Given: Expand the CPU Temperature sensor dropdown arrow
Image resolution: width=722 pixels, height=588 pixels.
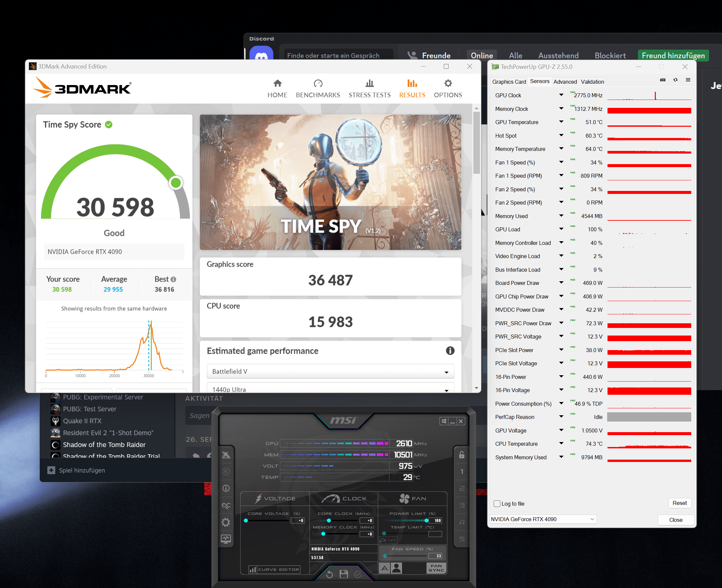Looking at the screenshot, I should 561,444.
